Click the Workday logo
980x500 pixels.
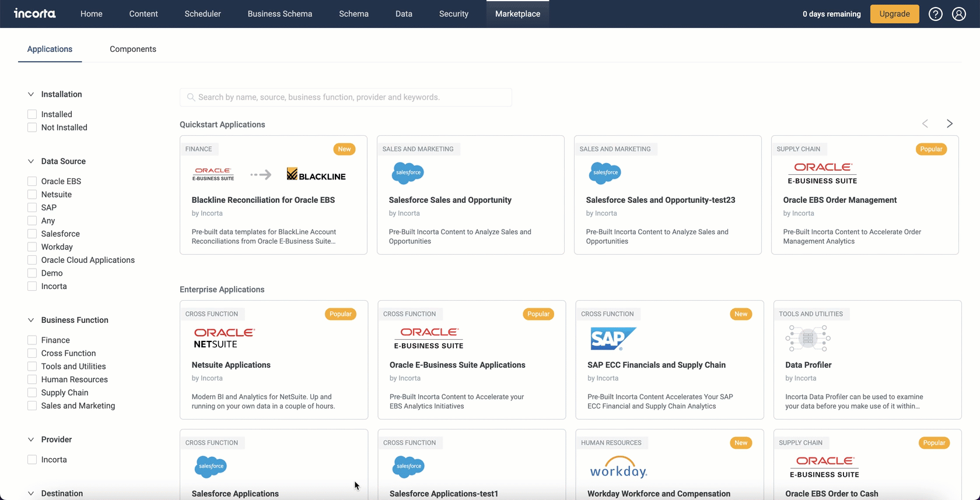pos(618,467)
